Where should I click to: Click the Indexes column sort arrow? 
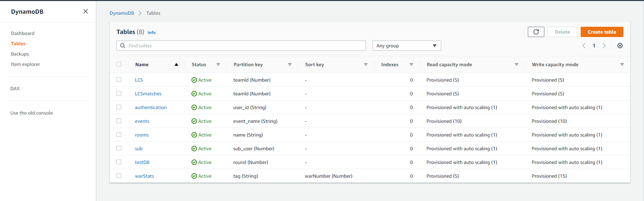(x=411, y=64)
